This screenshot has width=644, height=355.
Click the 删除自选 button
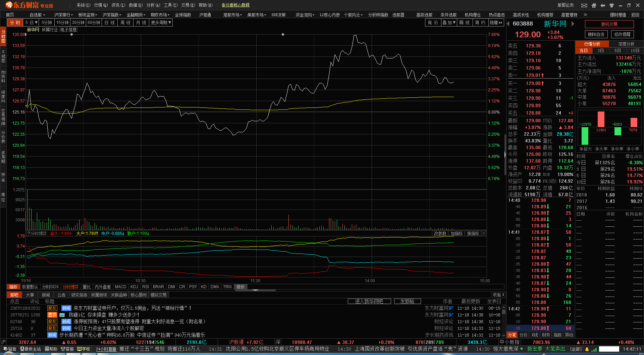pos(596,34)
